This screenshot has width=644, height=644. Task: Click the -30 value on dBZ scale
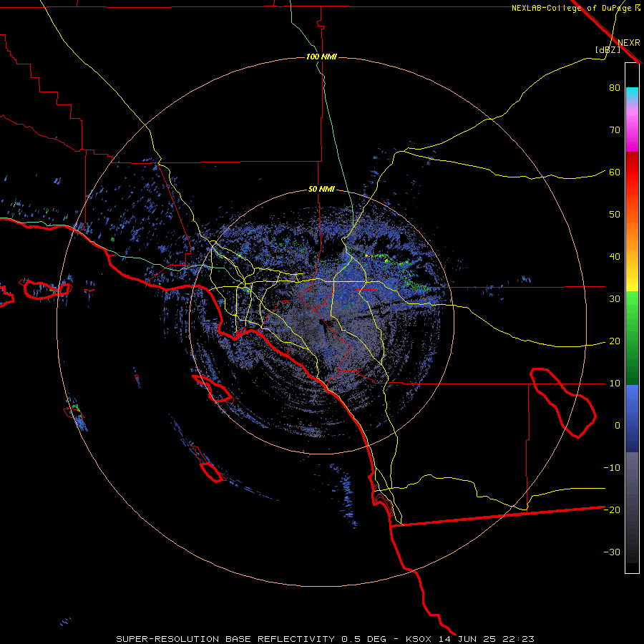612,552
